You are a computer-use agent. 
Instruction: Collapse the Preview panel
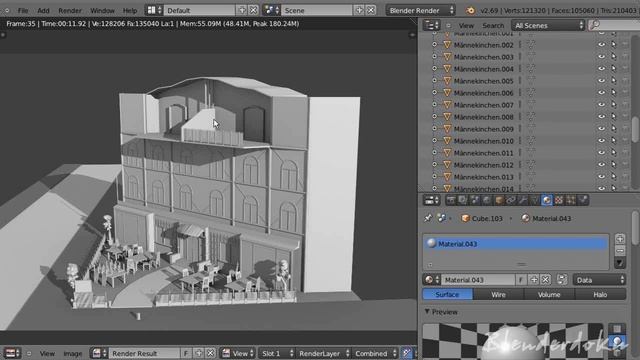(427, 312)
